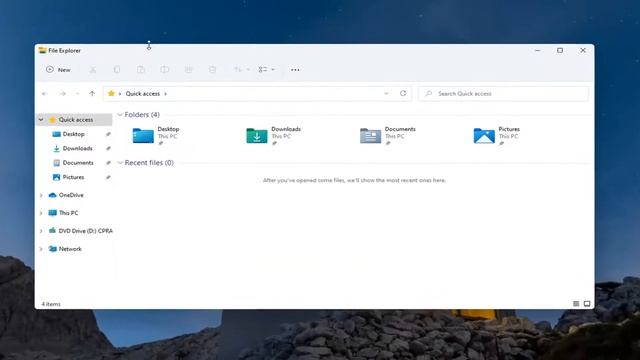Select OneDrive in the navigation pane
Screen dimensions: 640x360
pos(71,195)
